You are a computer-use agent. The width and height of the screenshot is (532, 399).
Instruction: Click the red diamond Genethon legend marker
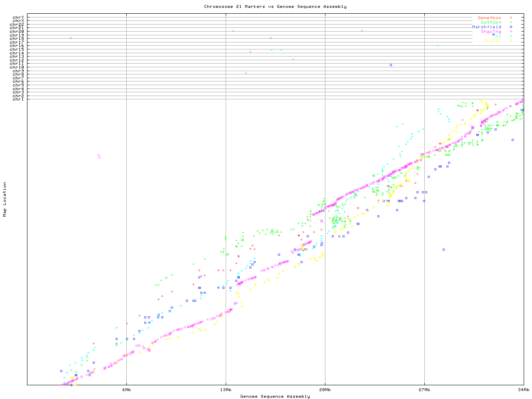click(x=511, y=18)
